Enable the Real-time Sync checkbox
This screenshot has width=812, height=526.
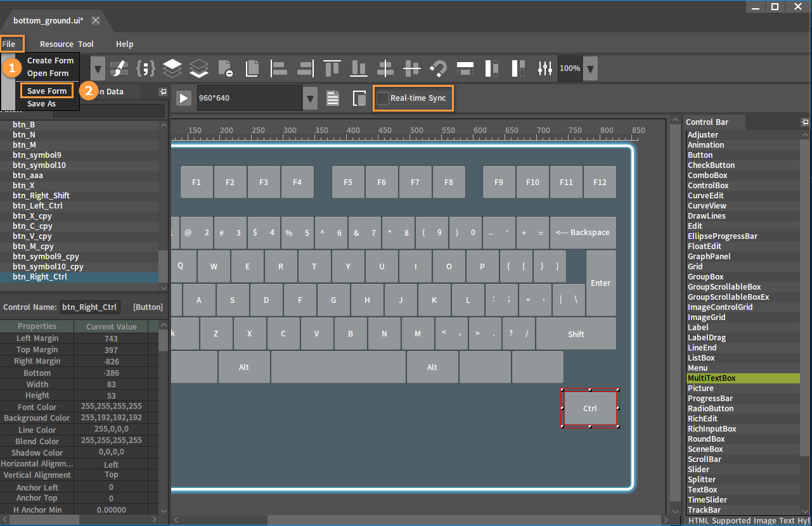click(383, 98)
